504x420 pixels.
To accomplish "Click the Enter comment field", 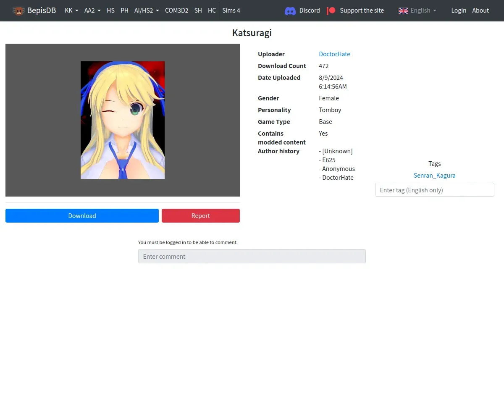I will 252,256.
